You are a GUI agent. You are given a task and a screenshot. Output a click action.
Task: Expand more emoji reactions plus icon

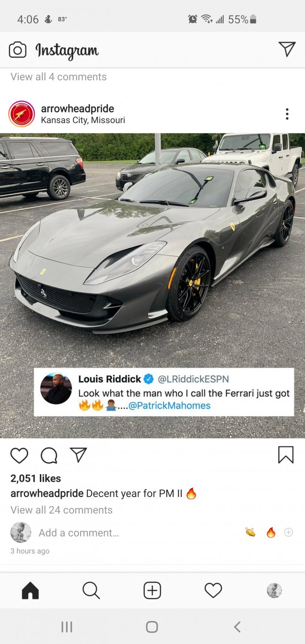click(289, 532)
